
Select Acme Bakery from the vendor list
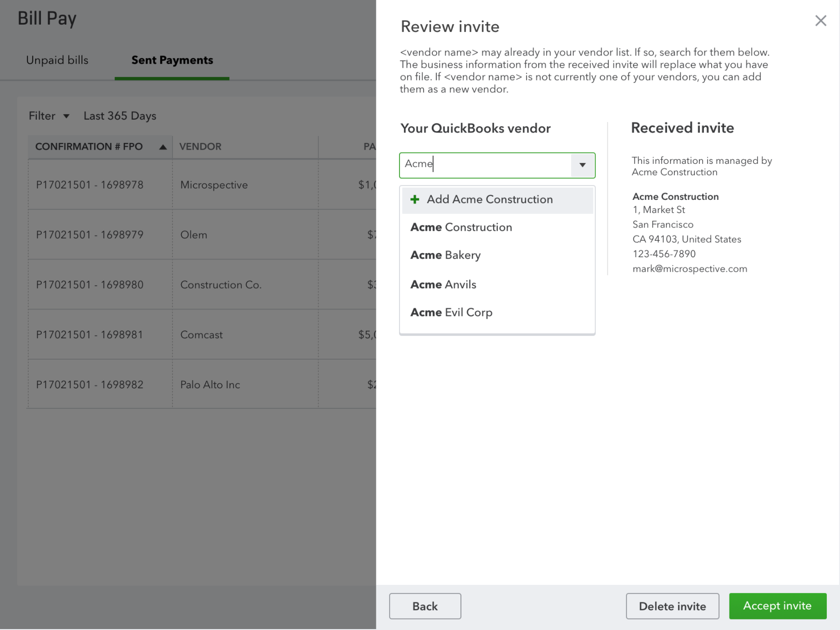[x=497, y=255]
